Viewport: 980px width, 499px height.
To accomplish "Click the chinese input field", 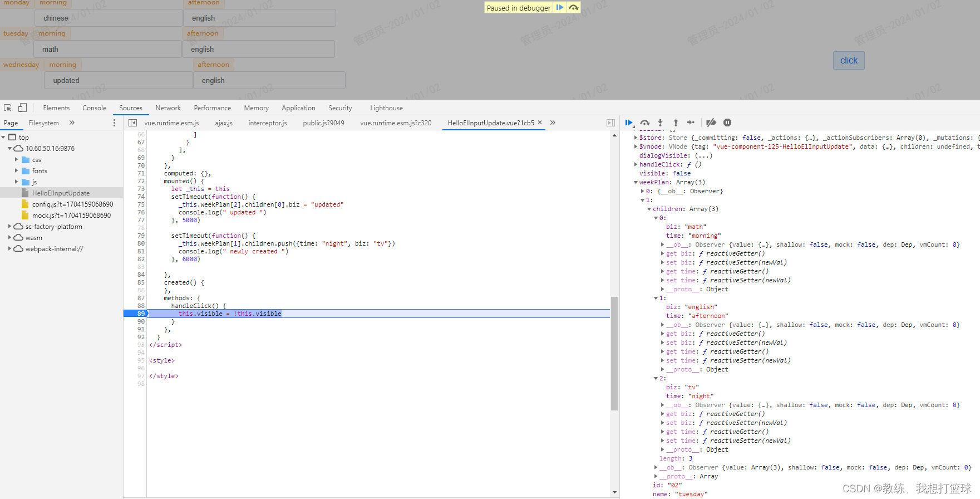I will 109,18.
